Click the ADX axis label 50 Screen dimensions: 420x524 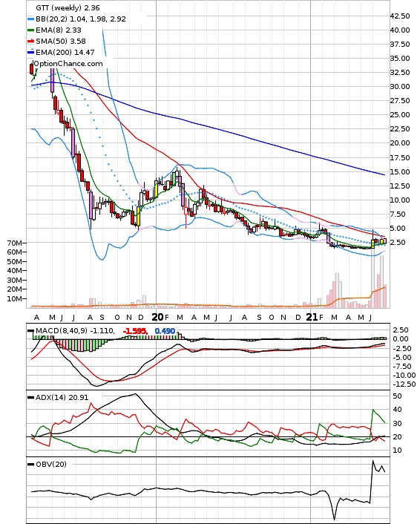[x=397, y=396]
